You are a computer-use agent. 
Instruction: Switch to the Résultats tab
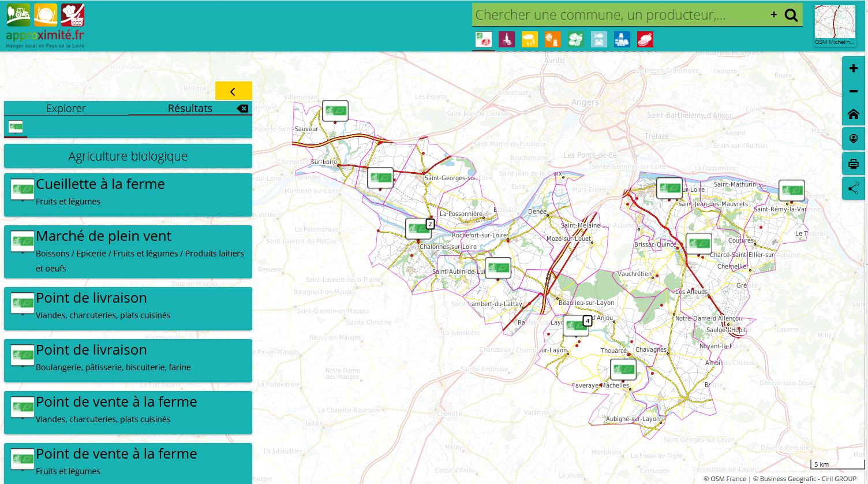(x=190, y=109)
